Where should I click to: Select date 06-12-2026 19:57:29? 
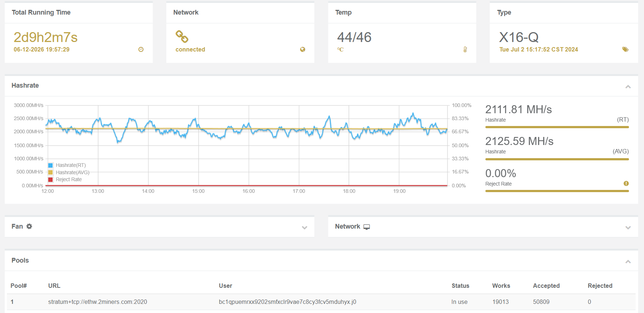[42, 49]
